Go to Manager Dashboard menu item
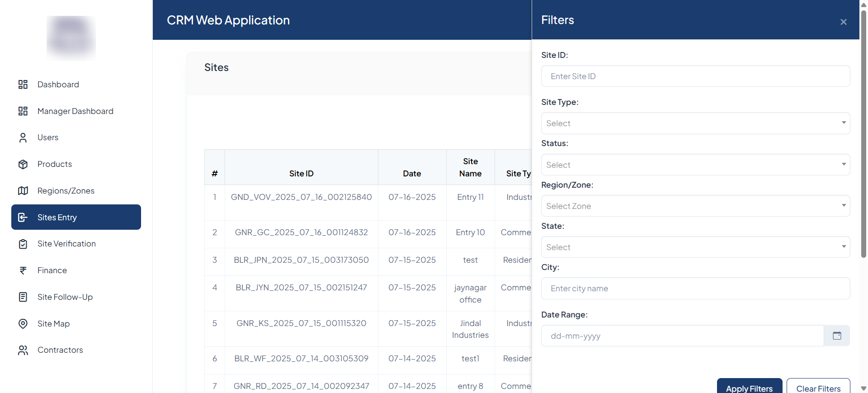Image resolution: width=868 pixels, height=393 pixels. point(76,111)
